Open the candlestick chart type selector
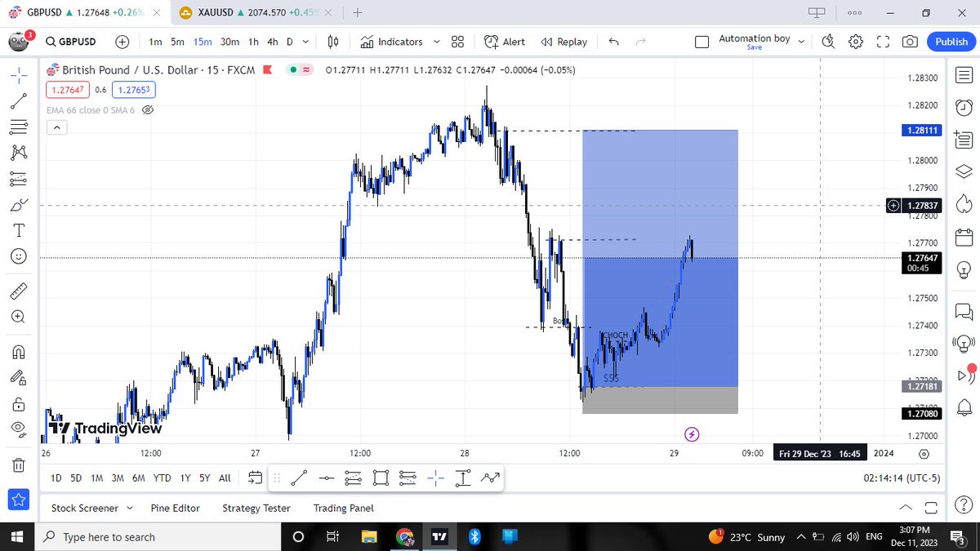 [x=332, y=42]
